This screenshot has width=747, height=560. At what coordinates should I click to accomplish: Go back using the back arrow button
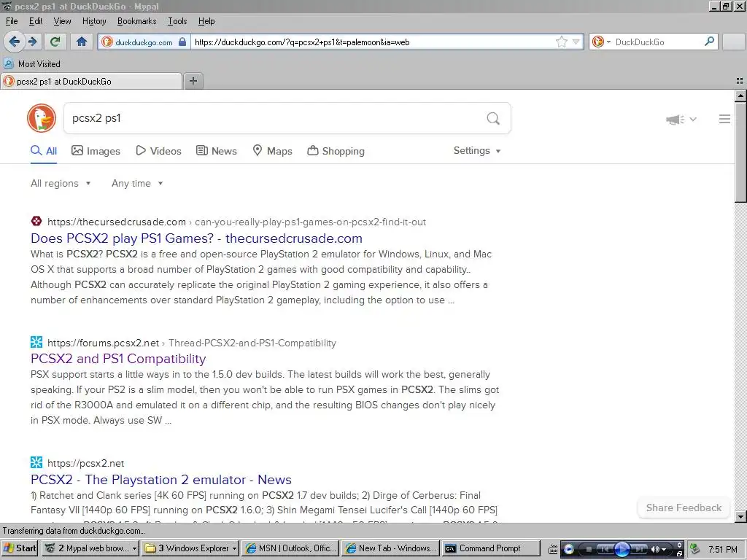tap(15, 42)
